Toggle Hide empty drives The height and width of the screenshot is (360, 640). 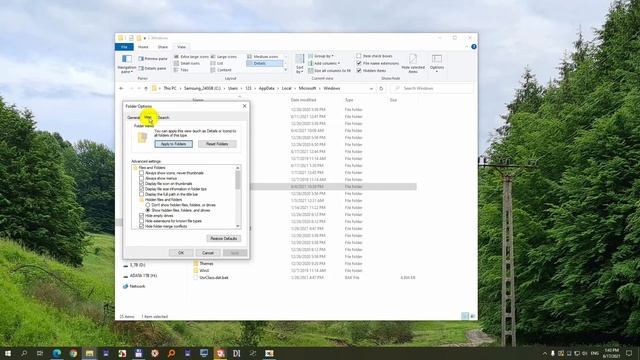pos(156,215)
